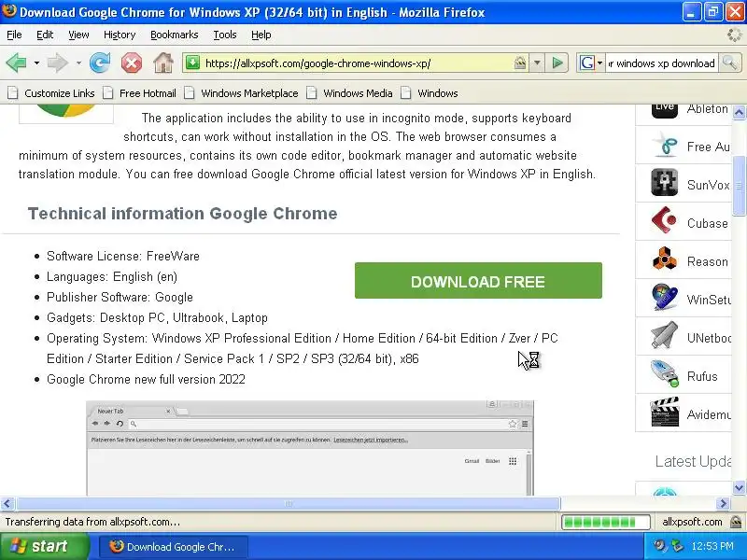
Task: Click the vertical scrollbar up arrow
Action: pos(739,112)
